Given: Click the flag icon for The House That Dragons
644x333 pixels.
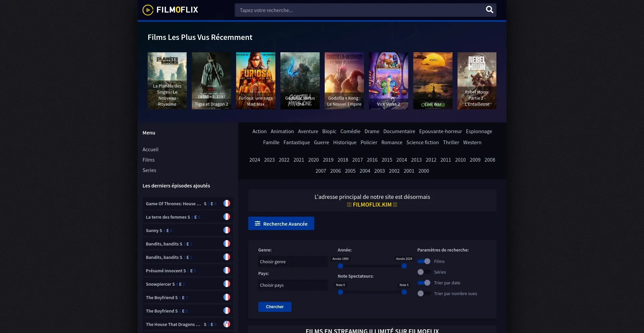Looking at the screenshot, I should pyautogui.click(x=227, y=324).
